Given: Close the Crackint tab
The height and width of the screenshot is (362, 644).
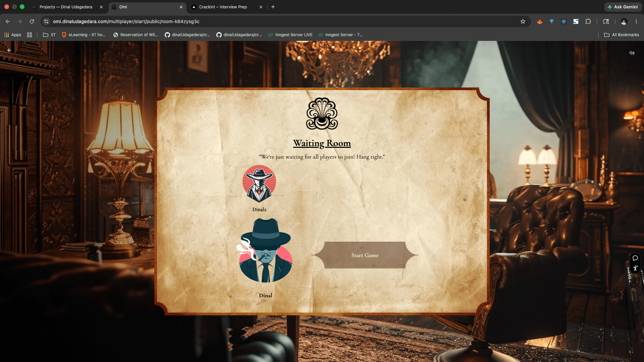Looking at the screenshot, I should click(261, 7).
